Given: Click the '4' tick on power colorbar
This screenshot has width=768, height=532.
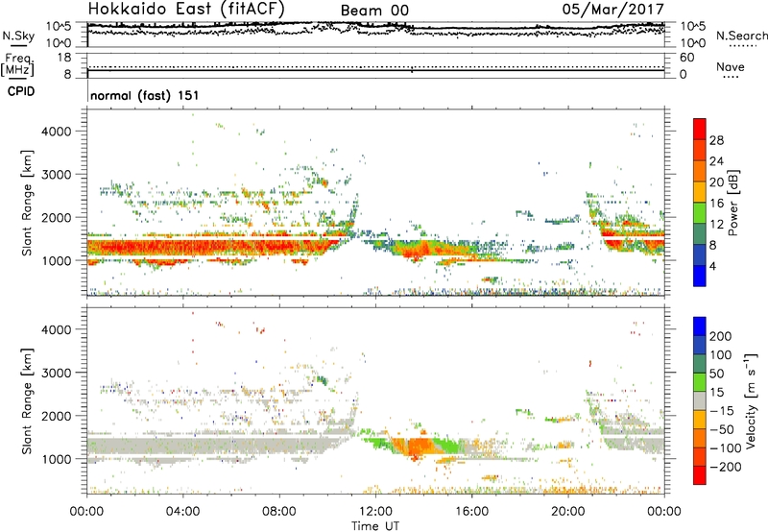Looking at the screenshot, I should click(x=712, y=266).
